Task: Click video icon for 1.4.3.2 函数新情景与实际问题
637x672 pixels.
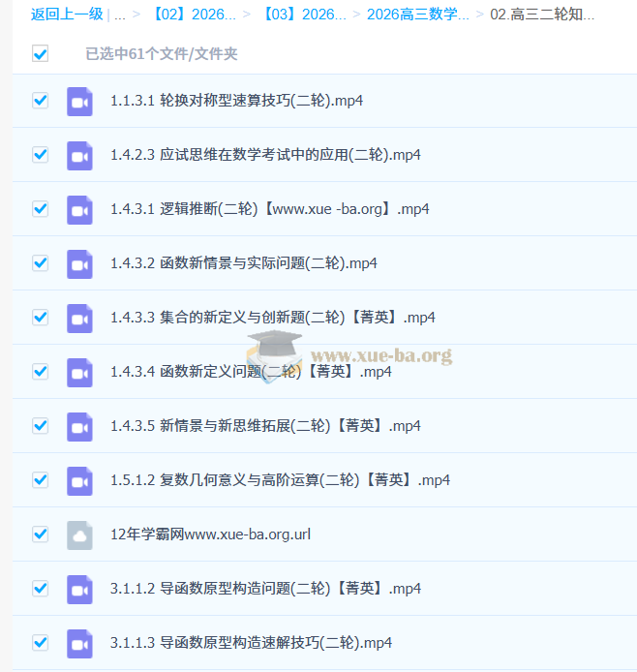Action: click(79, 263)
